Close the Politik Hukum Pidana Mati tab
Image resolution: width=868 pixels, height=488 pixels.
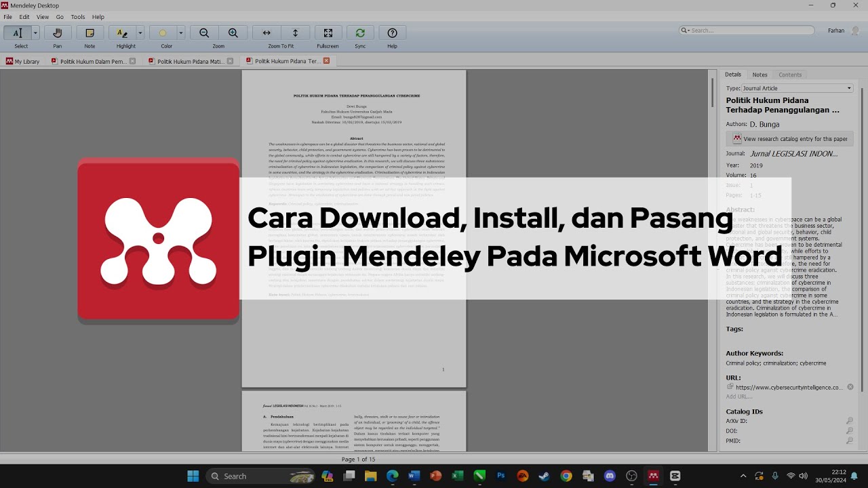pyautogui.click(x=230, y=61)
